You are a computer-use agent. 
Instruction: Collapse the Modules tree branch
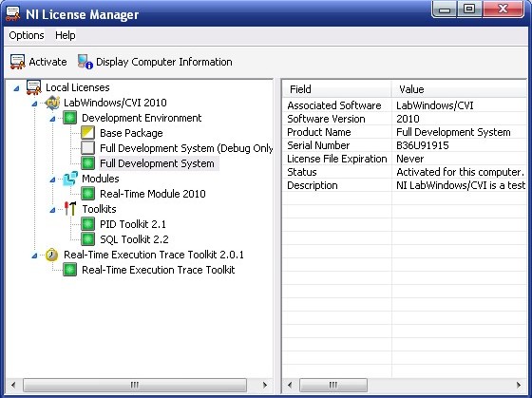[52, 180]
